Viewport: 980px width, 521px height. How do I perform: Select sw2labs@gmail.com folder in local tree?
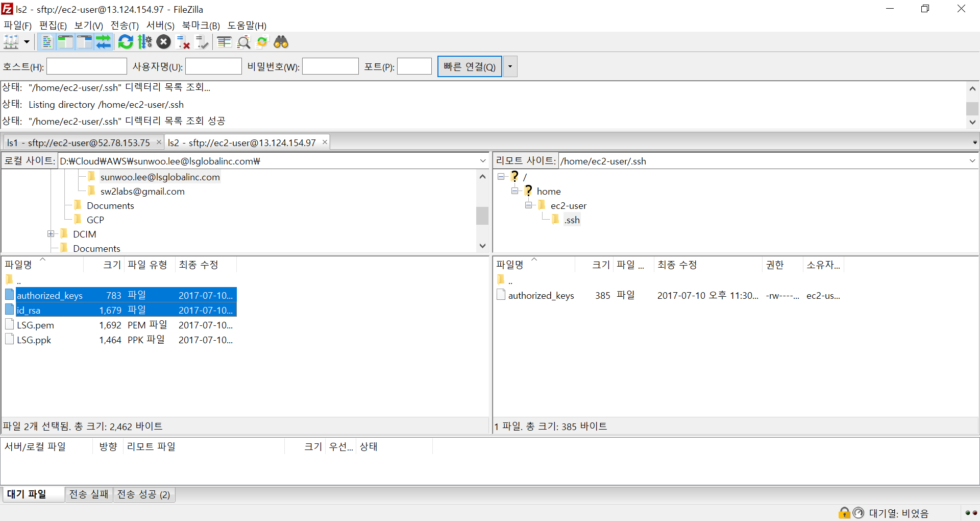pos(142,191)
